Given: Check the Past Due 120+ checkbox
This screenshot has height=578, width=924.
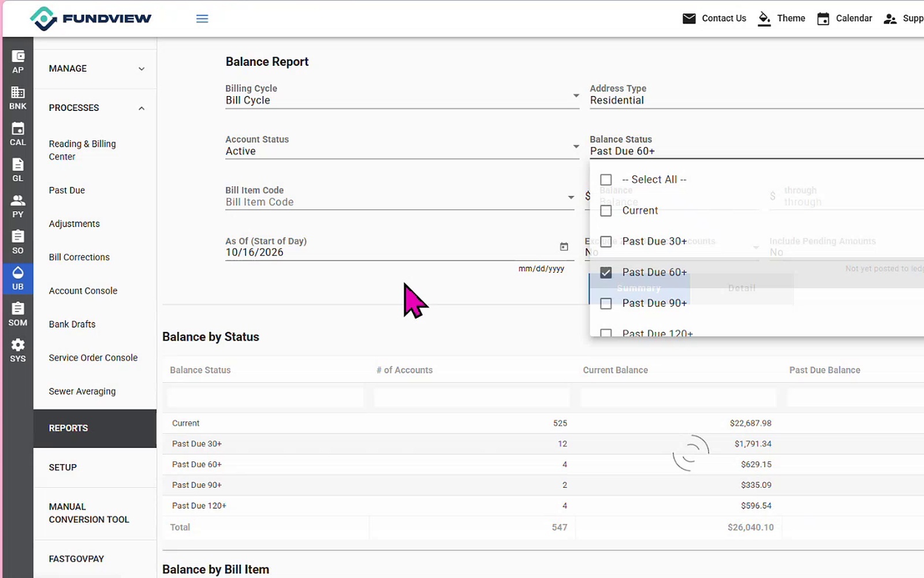Looking at the screenshot, I should [606, 333].
